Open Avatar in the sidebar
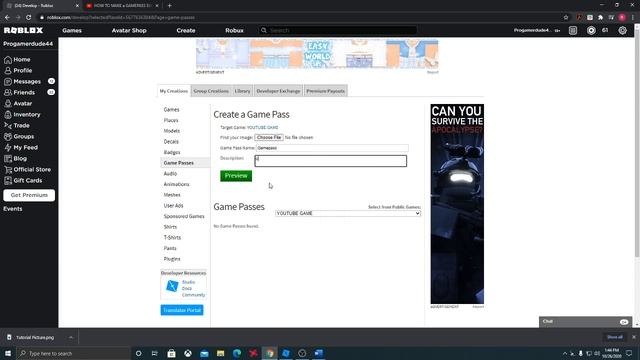Screen dimensions: 640x360 tap(18, 104)
